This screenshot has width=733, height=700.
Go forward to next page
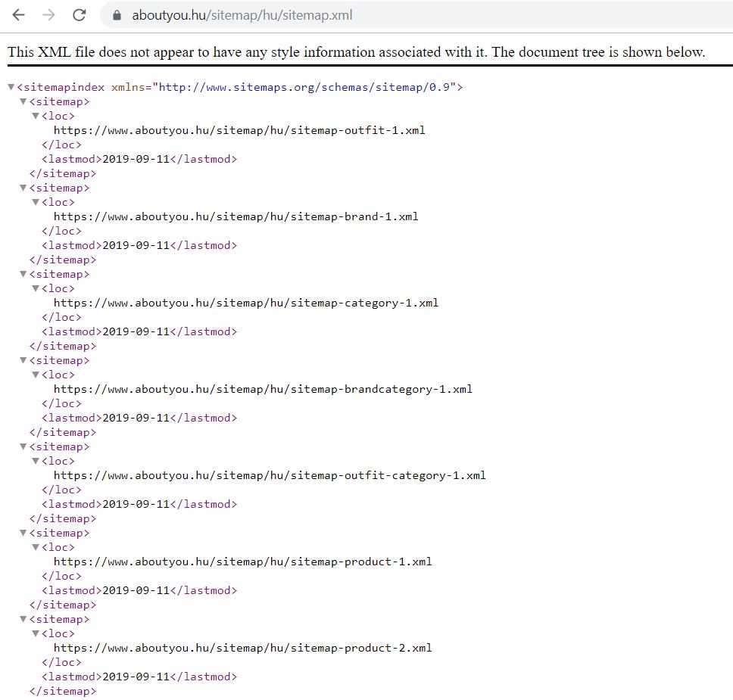48,15
